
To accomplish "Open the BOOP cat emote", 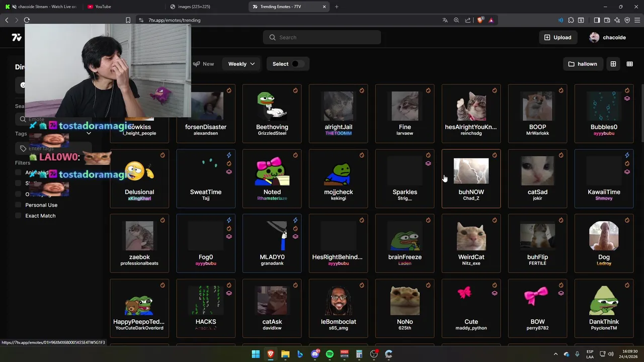I will pos(537,114).
